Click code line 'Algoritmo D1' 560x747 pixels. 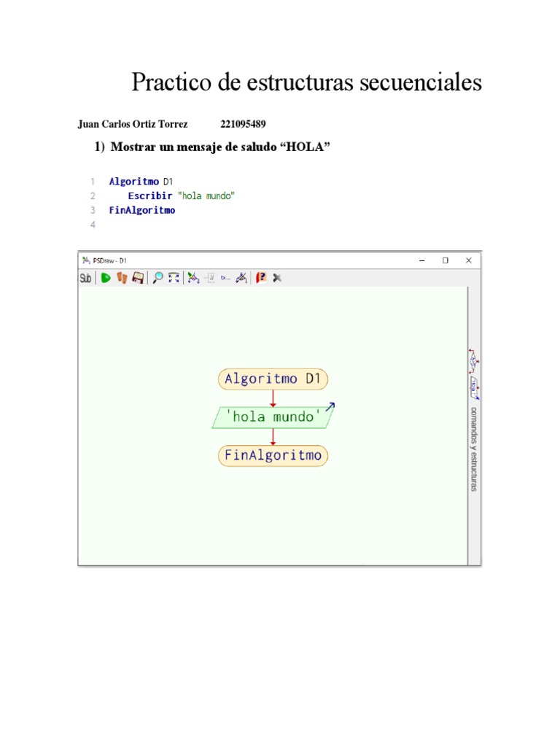(141, 182)
